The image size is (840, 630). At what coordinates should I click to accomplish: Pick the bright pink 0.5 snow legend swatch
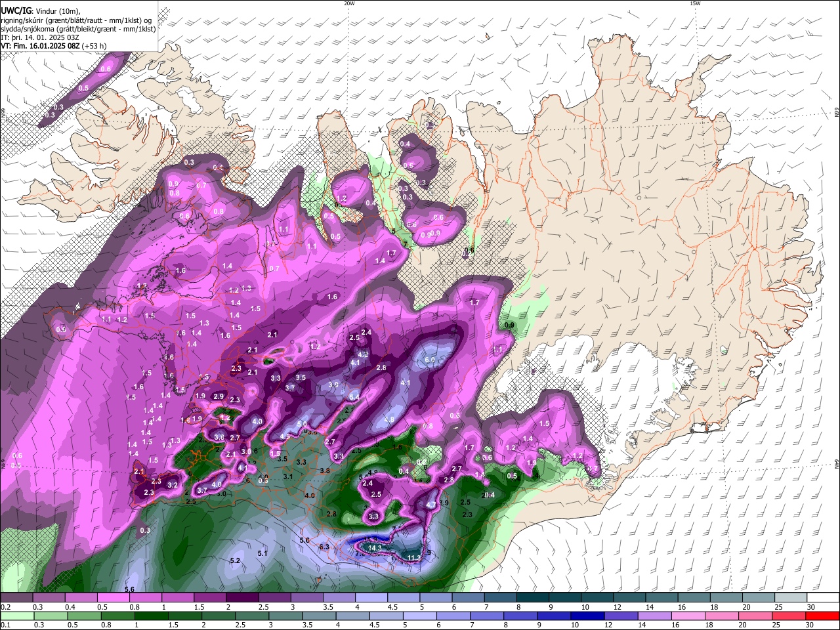coord(113,597)
